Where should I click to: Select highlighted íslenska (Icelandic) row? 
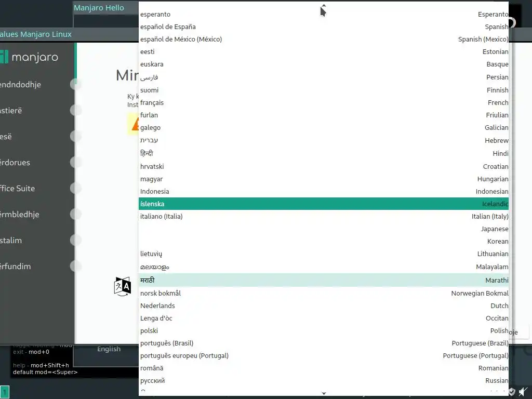pyautogui.click(x=324, y=204)
